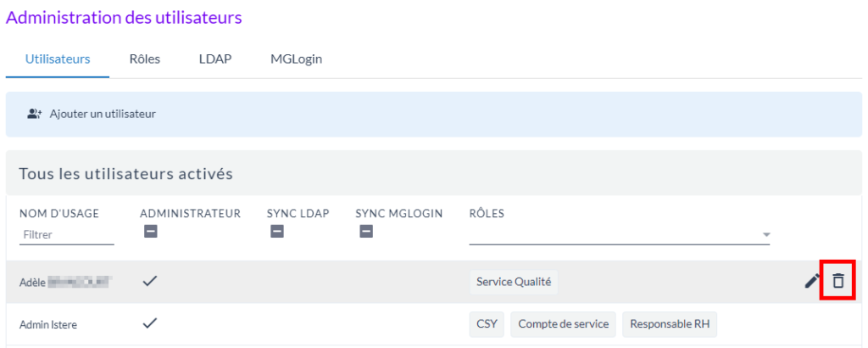Click the Compte de service chip
This screenshot has width=868, height=348.
(x=563, y=323)
